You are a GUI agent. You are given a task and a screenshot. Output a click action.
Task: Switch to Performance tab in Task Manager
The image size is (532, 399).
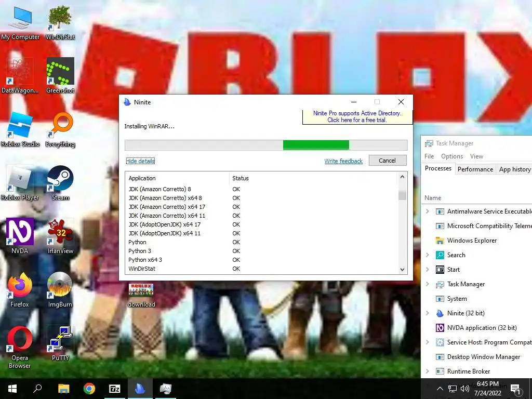tap(475, 169)
